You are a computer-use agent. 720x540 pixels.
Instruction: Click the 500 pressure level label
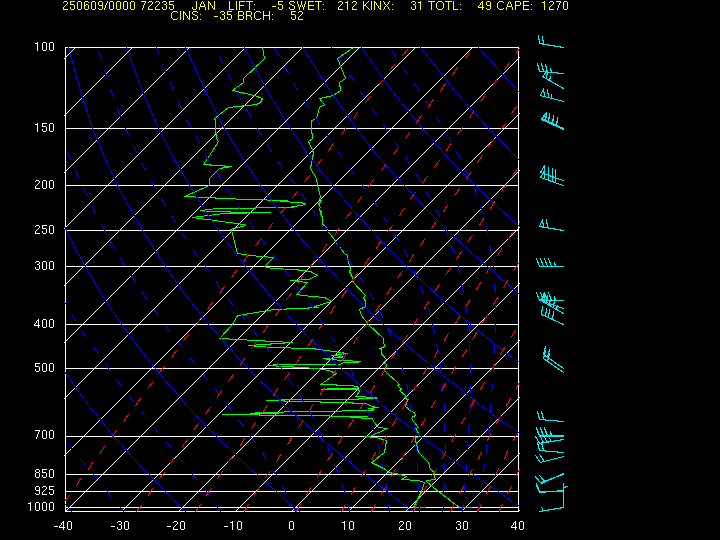44,368
